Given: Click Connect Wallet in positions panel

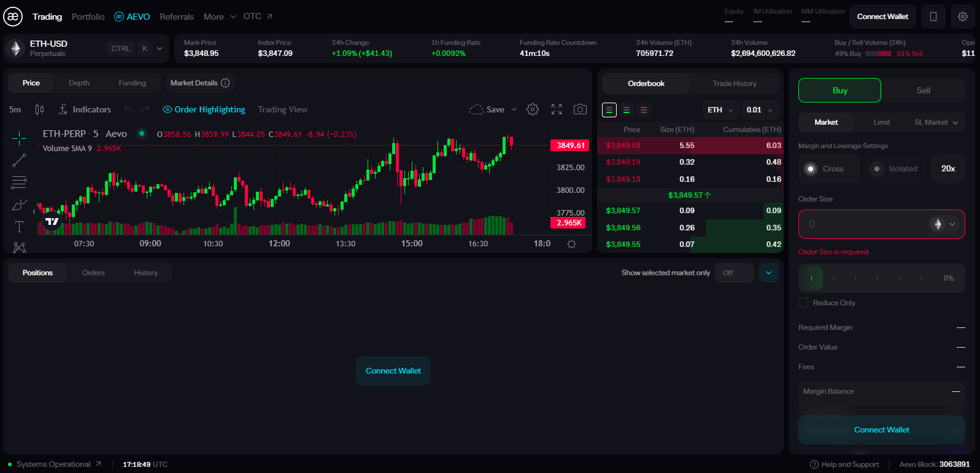Looking at the screenshot, I should pos(393,371).
